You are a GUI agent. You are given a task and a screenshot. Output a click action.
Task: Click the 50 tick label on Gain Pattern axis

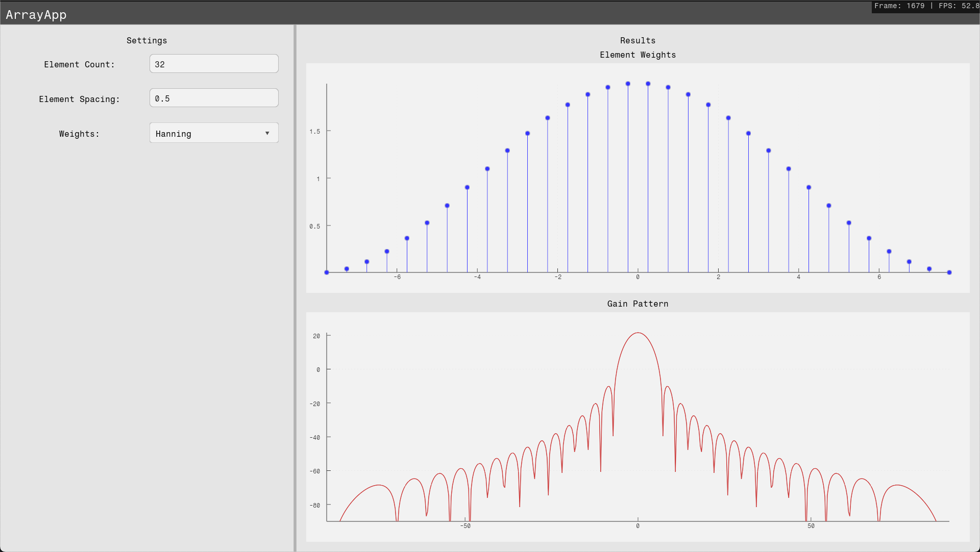coord(811,526)
